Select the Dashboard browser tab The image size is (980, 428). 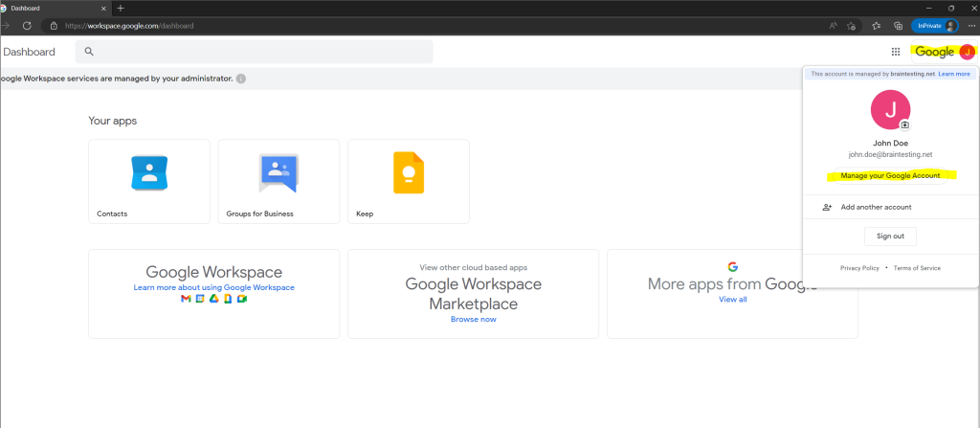point(54,8)
